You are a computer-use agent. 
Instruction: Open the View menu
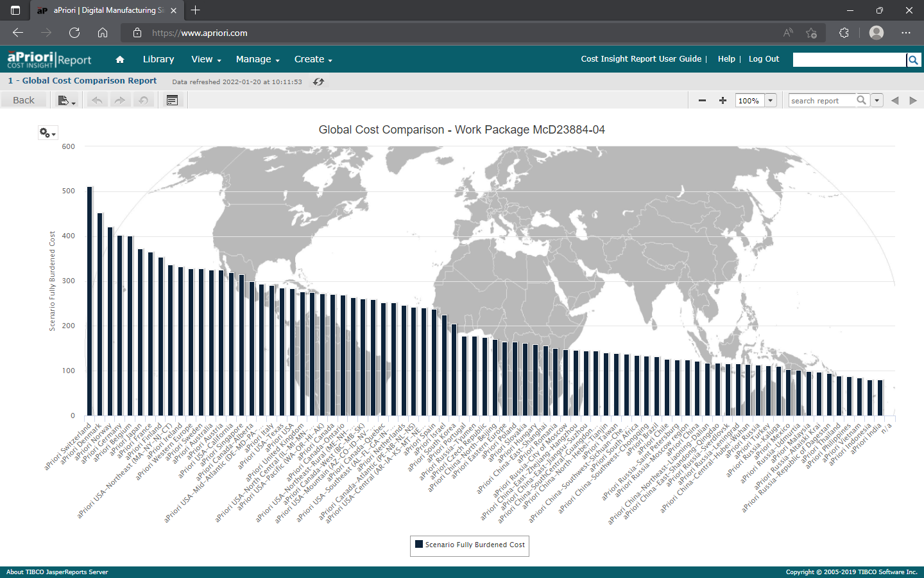point(206,59)
